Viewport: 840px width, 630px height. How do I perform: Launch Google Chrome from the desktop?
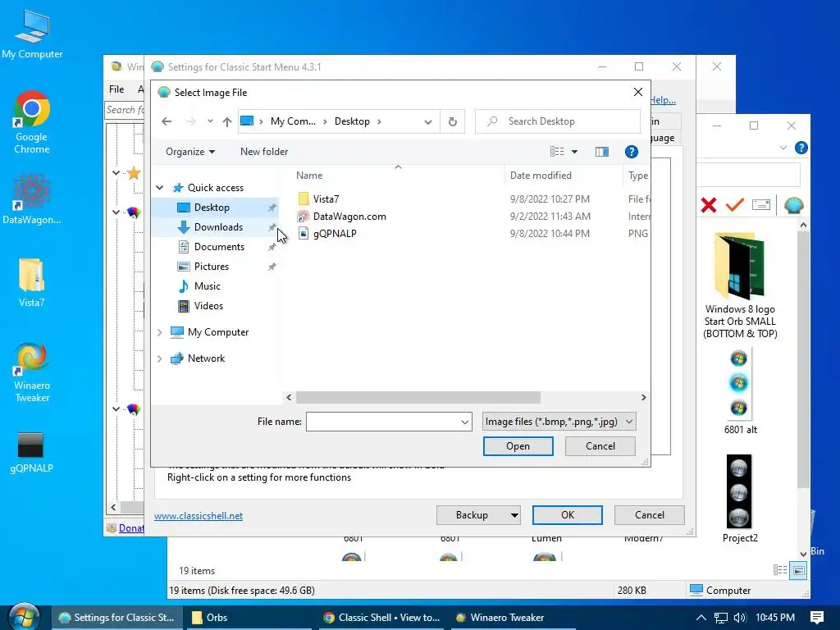point(32,123)
